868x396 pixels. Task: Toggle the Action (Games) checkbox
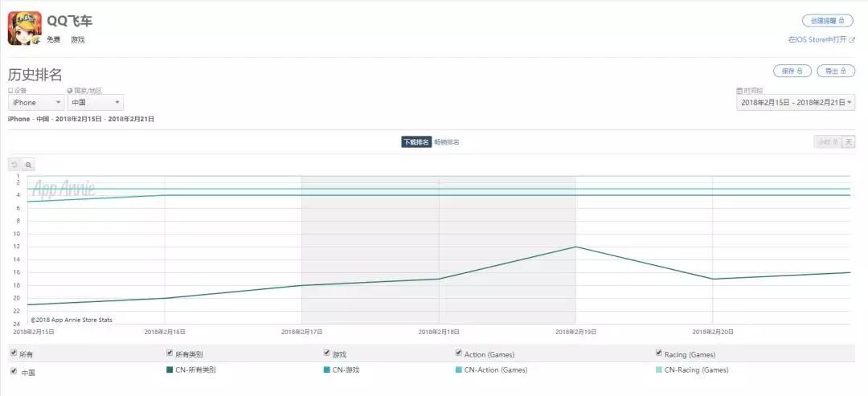[x=459, y=353]
